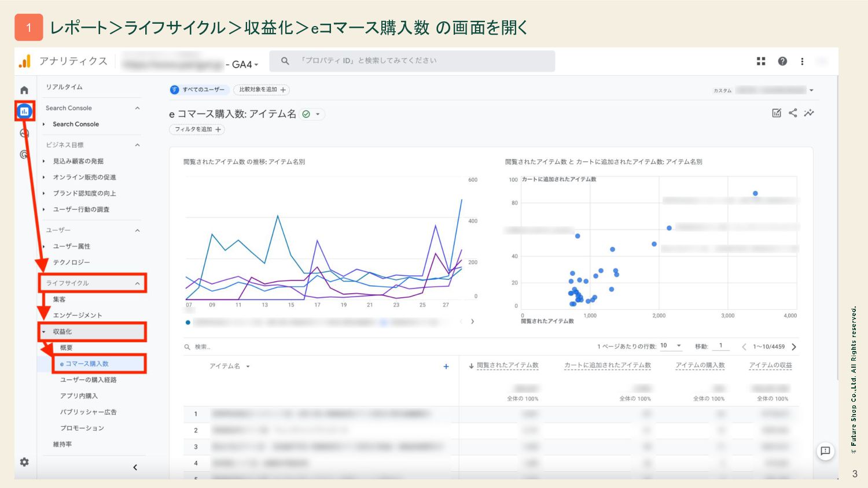
Task: Open rows per page dropdown
Action: pyautogui.click(x=671, y=346)
